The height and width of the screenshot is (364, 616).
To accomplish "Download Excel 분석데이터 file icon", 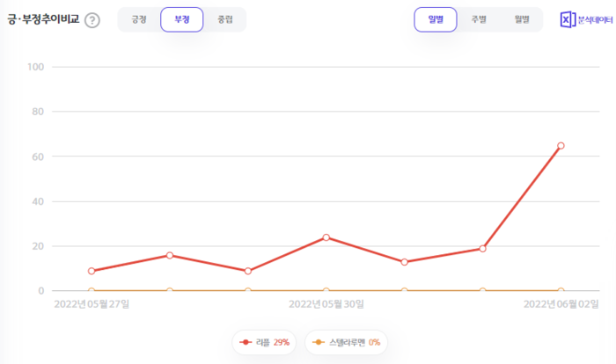I will [x=567, y=19].
